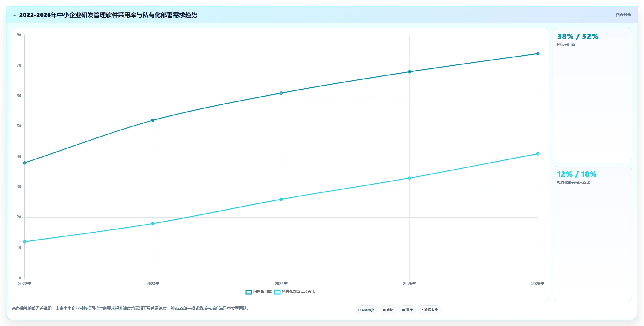Click the 2024年 x-axis label
Screen dimensions: 644x326
click(x=281, y=284)
